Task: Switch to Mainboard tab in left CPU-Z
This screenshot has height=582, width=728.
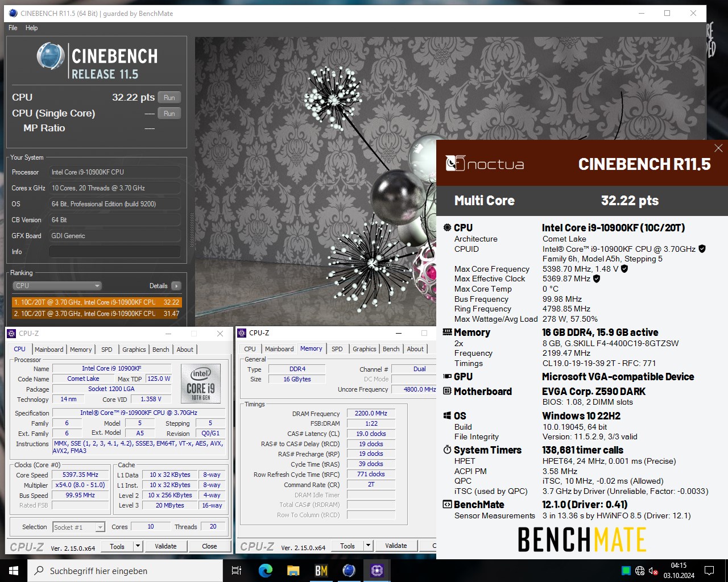Action: [x=49, y=350]
